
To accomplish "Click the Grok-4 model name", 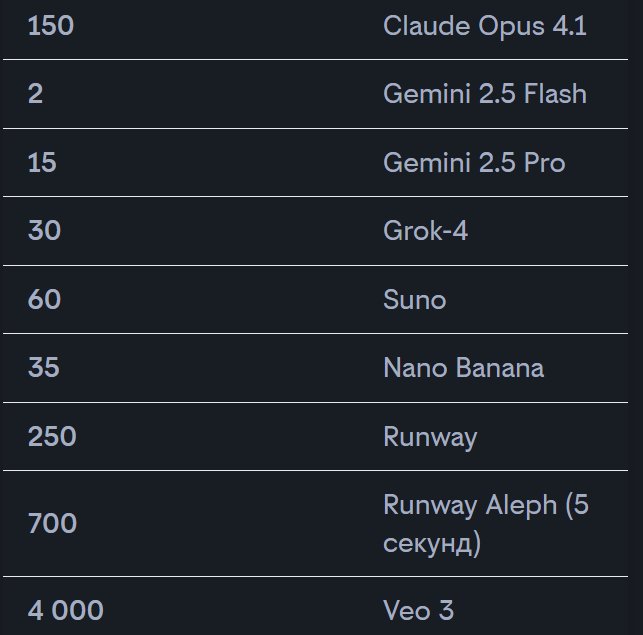I will pos(425,231).
